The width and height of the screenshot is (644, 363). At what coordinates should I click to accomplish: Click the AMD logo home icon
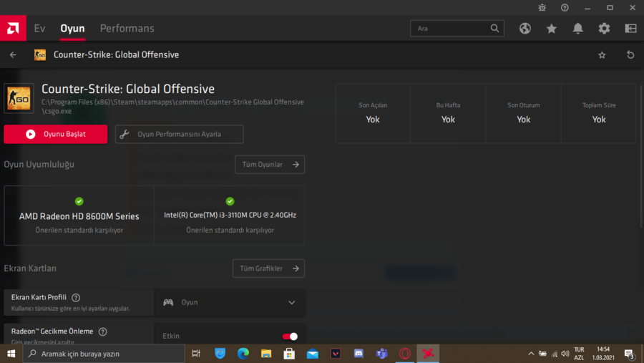pyautogui.click(x=12, y=29)
